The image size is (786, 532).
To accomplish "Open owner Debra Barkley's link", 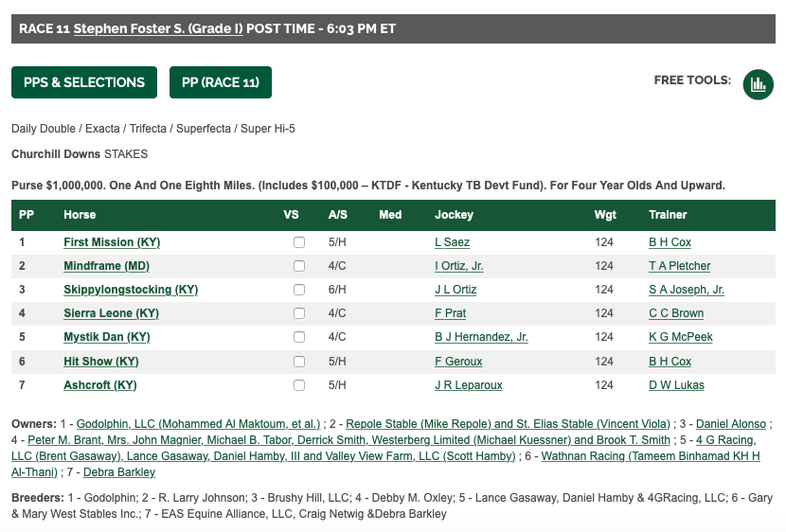I will coord(119,471).
